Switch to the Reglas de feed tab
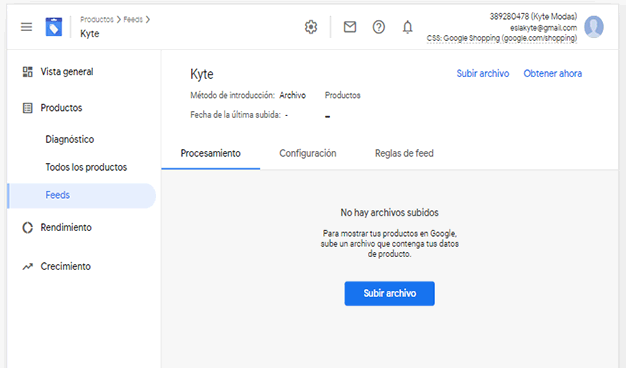 click(404, 153)
